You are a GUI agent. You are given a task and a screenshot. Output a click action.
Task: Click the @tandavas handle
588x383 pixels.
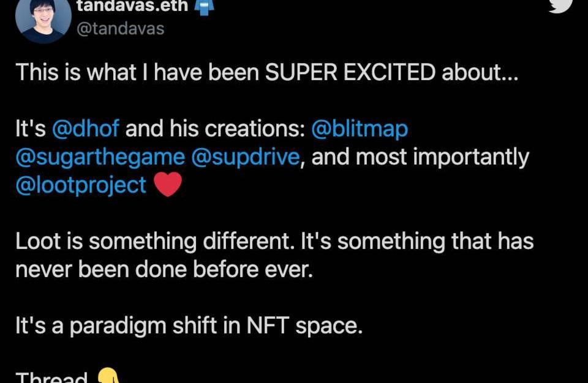120,28
